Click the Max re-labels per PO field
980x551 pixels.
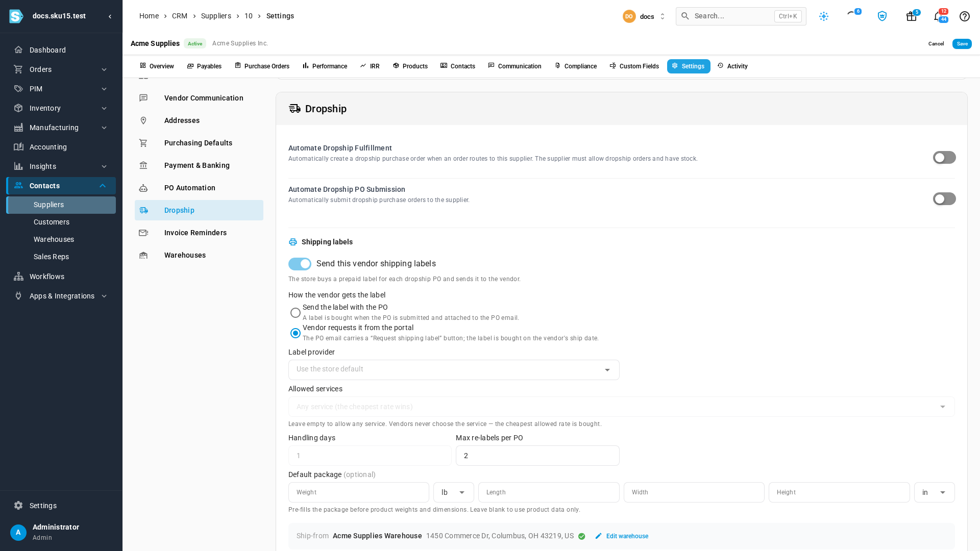[x=537, y=456]
